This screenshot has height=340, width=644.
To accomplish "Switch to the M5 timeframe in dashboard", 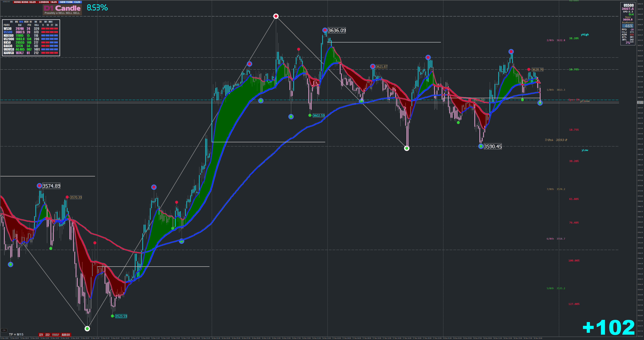I will (17, 22).
